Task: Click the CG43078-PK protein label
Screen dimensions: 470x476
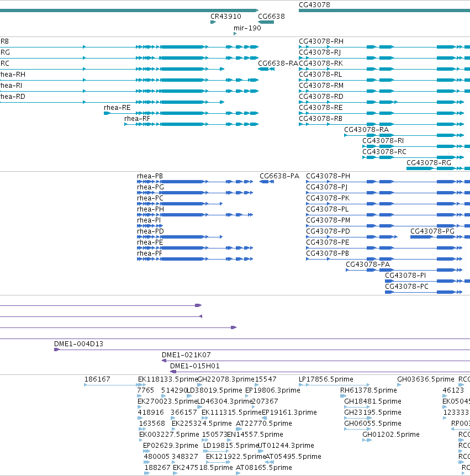Action: click(328, 198)
